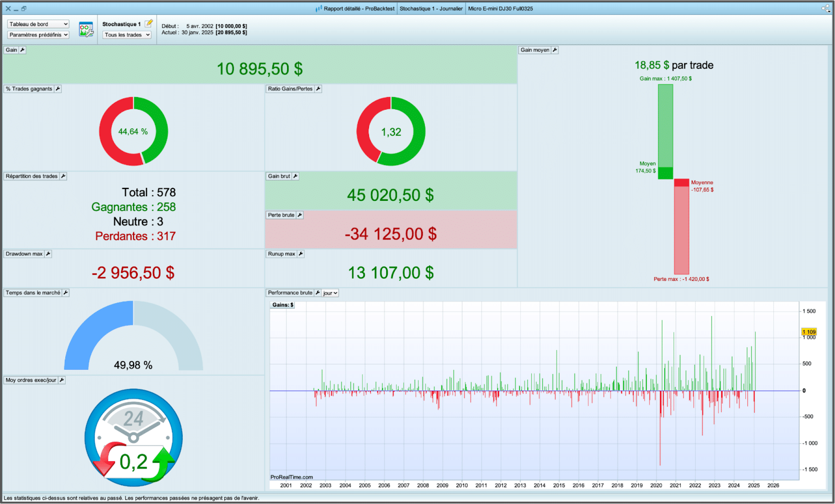
Task: Open wrench settings for Temps dans le marché
Action: click(66, 293)
